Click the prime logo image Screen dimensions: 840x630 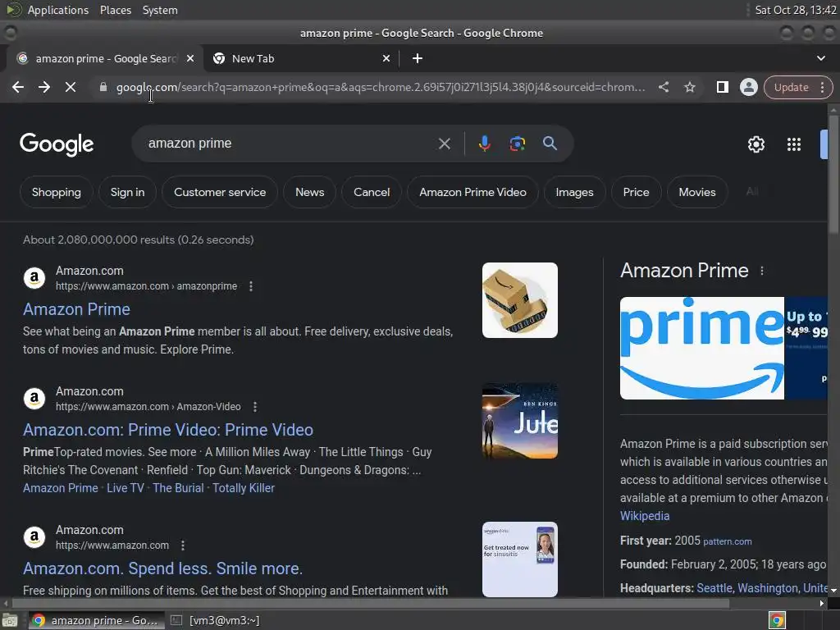[x=702, y=348]
